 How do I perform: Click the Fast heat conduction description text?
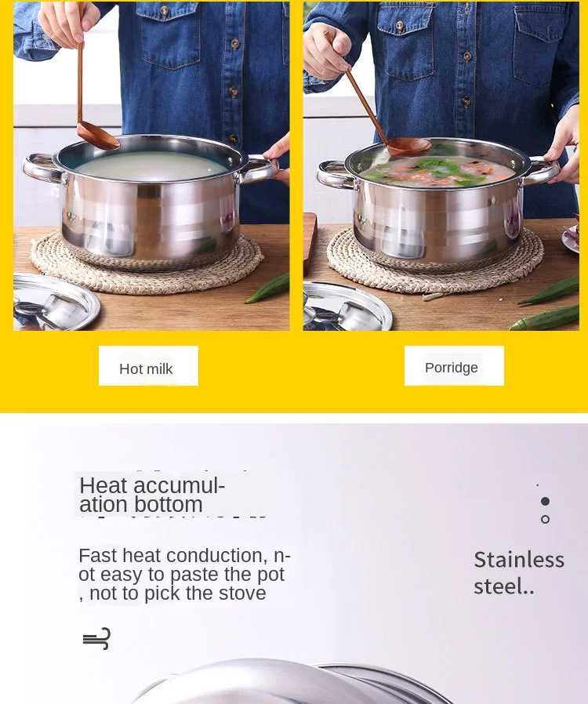click(184, 574)
